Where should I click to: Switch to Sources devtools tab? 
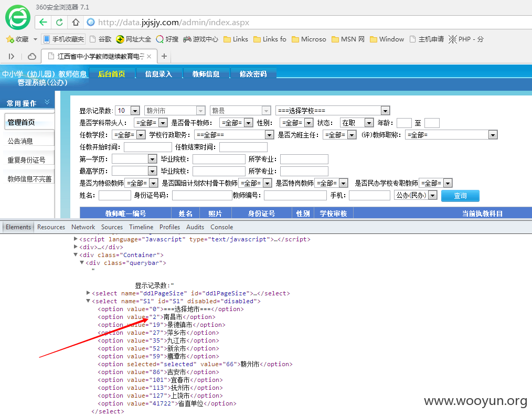(112, 227)
